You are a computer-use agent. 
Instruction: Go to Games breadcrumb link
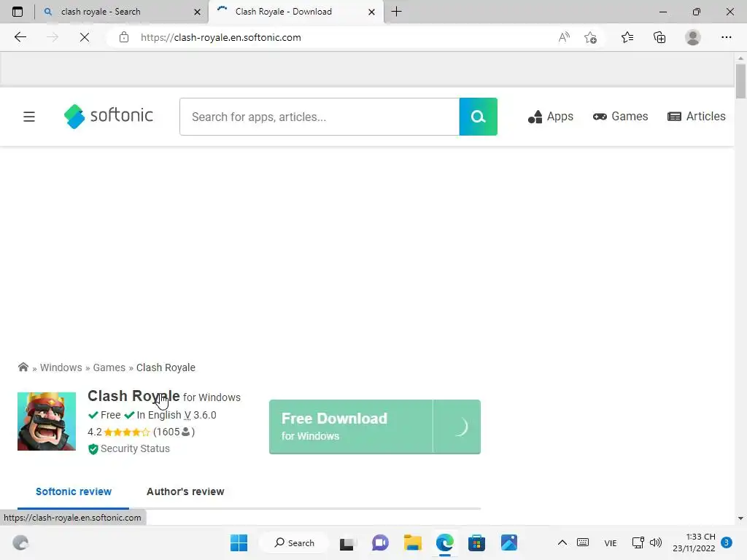[109, 367]
